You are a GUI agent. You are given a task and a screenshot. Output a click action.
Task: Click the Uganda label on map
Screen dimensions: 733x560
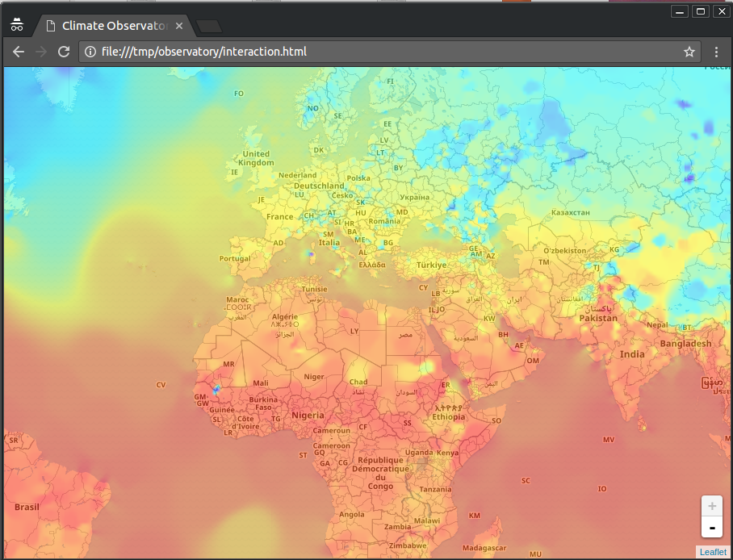pos(419,453)
